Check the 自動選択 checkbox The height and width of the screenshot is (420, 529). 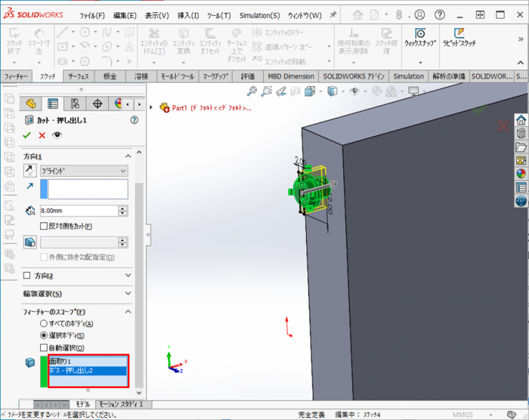click(x=44, y=347)
